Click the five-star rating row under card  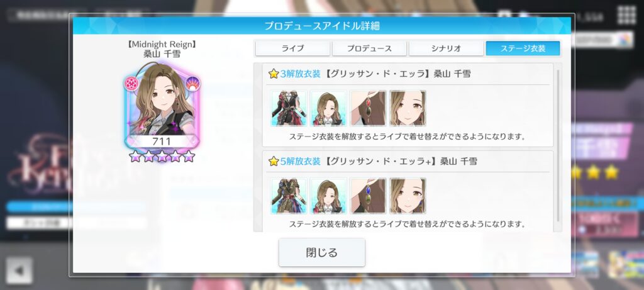click(162, 156)
